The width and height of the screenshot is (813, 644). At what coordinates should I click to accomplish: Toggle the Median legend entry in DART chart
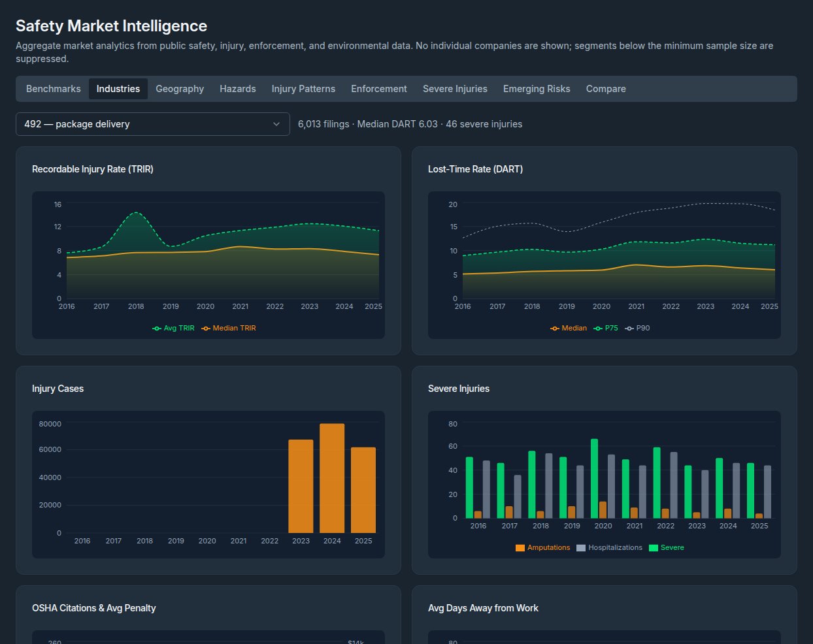pyautogui.click(x=569, y=328)
